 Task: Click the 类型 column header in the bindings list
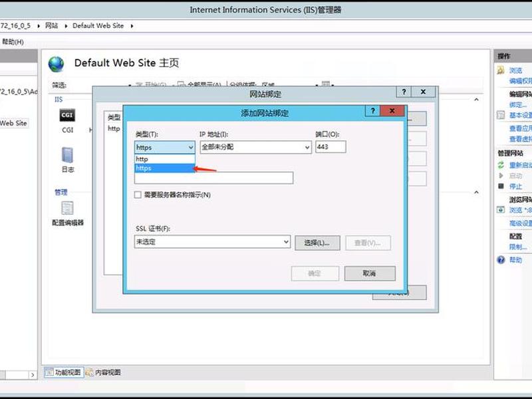pos(114,118)
